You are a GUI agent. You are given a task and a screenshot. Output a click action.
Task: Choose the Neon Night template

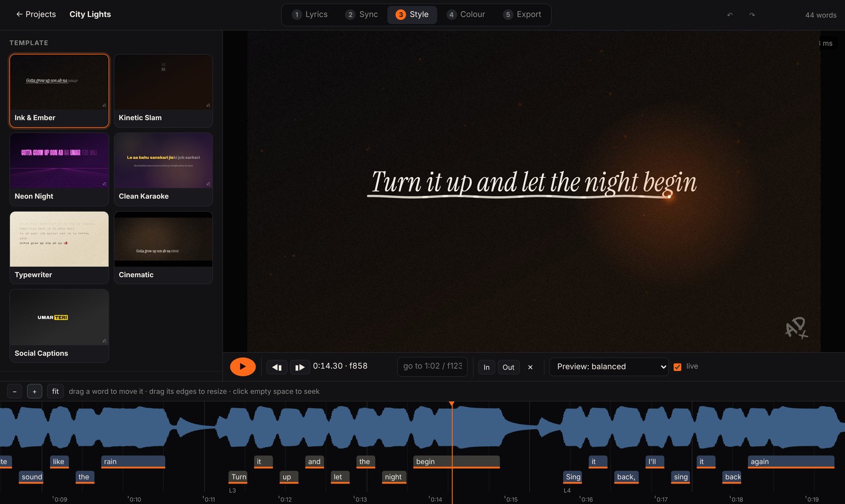(x=59, y=169)
